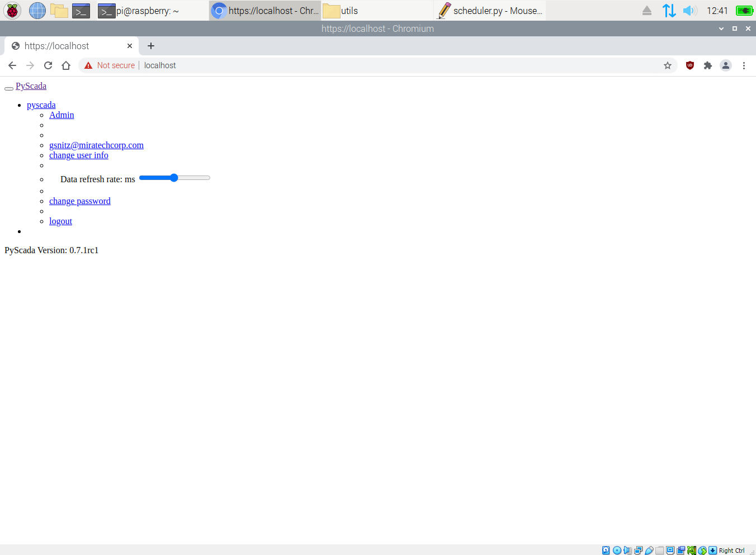Click the Home icon in Chromium toolbar

tap(66, 65)
